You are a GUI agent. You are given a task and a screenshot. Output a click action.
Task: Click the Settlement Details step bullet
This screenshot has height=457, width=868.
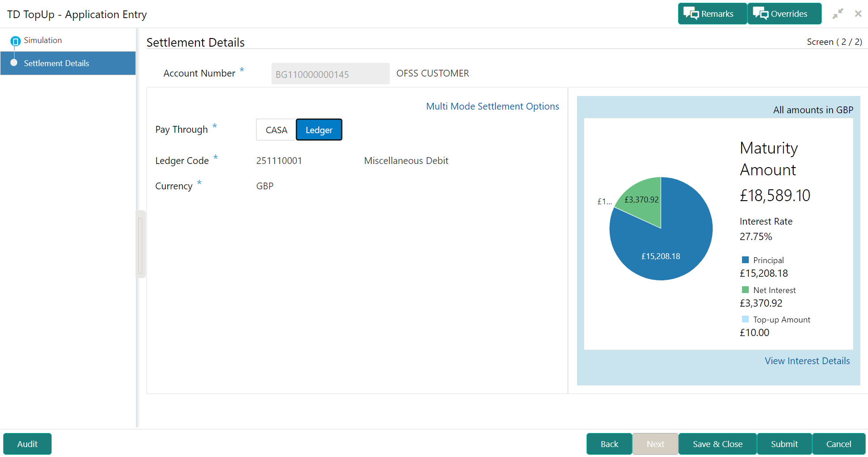[x=14, y=63]
